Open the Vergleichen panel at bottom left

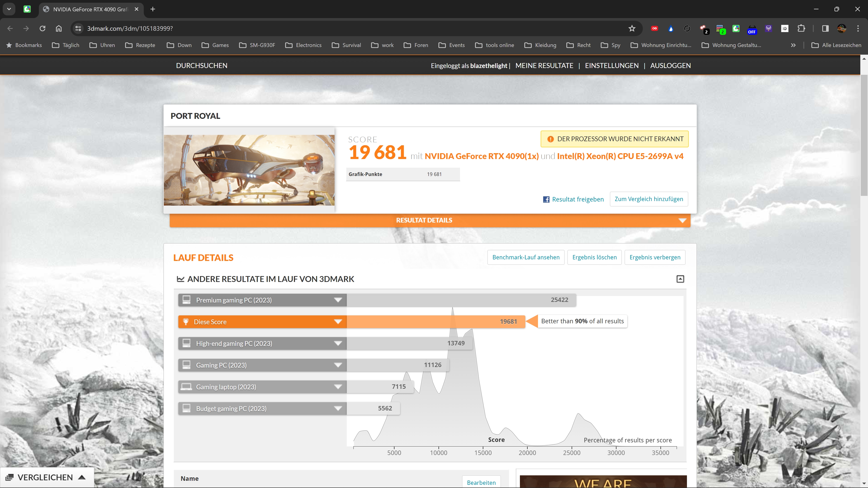pyautogui.click(x=45, y=477)
